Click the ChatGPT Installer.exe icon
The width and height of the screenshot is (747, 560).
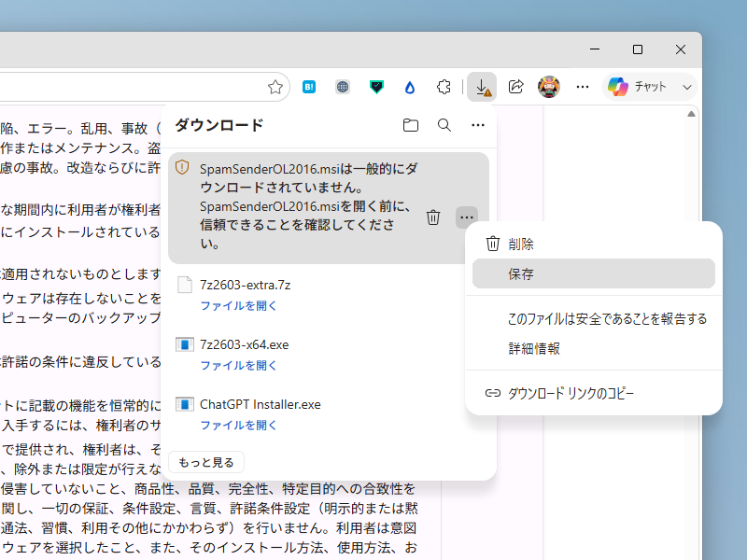184,404
